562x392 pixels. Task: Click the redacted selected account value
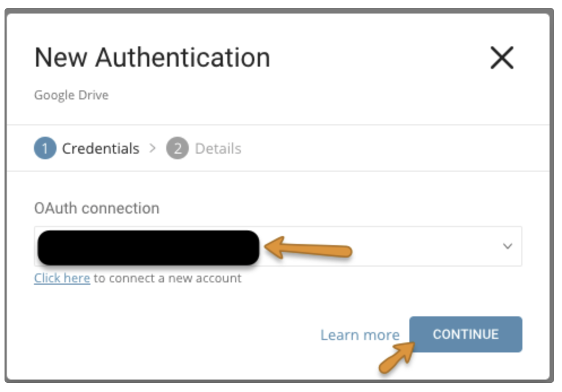[x=148, y=247]
